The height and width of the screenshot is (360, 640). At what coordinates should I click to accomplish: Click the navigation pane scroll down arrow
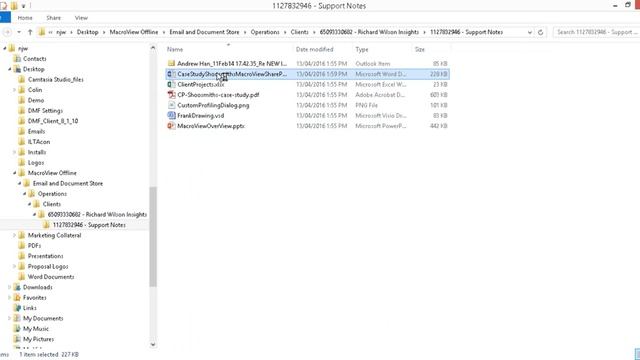(153, 344)
